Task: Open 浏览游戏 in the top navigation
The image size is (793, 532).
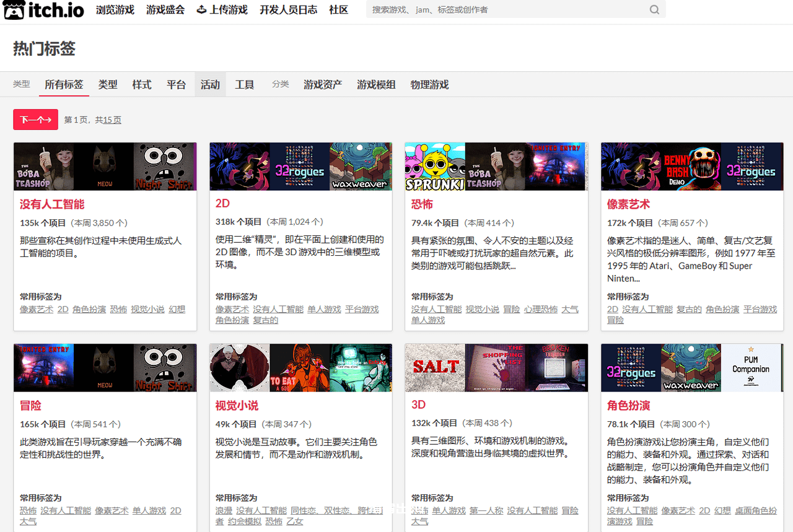Action: point(115,10)
